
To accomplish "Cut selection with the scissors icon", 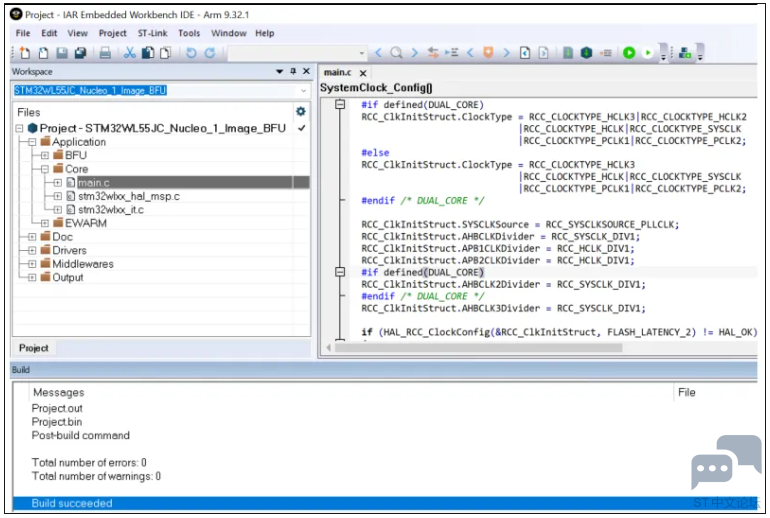I will (x=130, y=53).
